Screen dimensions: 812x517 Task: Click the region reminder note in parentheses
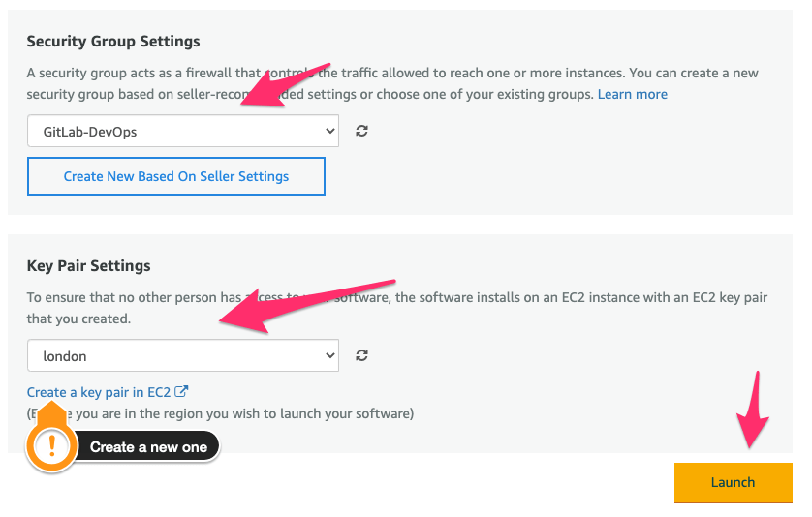pos(233,413)
